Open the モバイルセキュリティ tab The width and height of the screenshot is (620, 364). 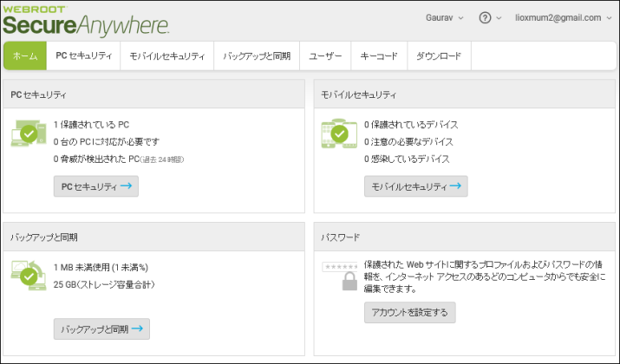[x=167, y=55]
